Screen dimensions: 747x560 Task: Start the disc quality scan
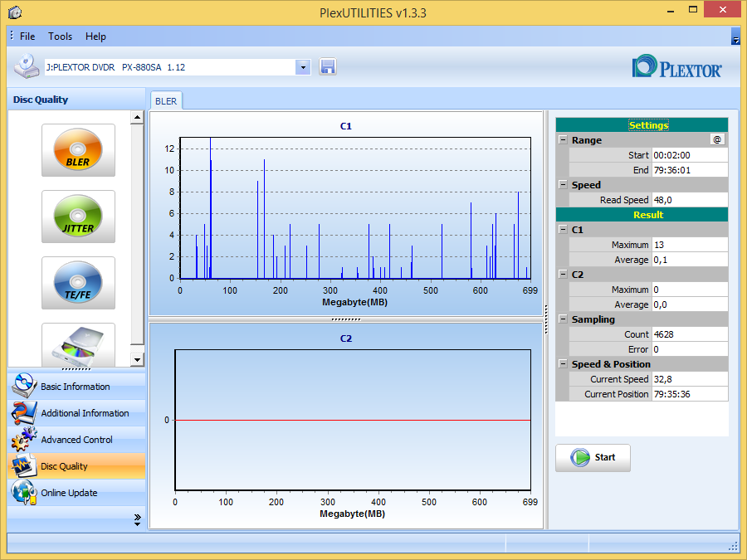593,458
